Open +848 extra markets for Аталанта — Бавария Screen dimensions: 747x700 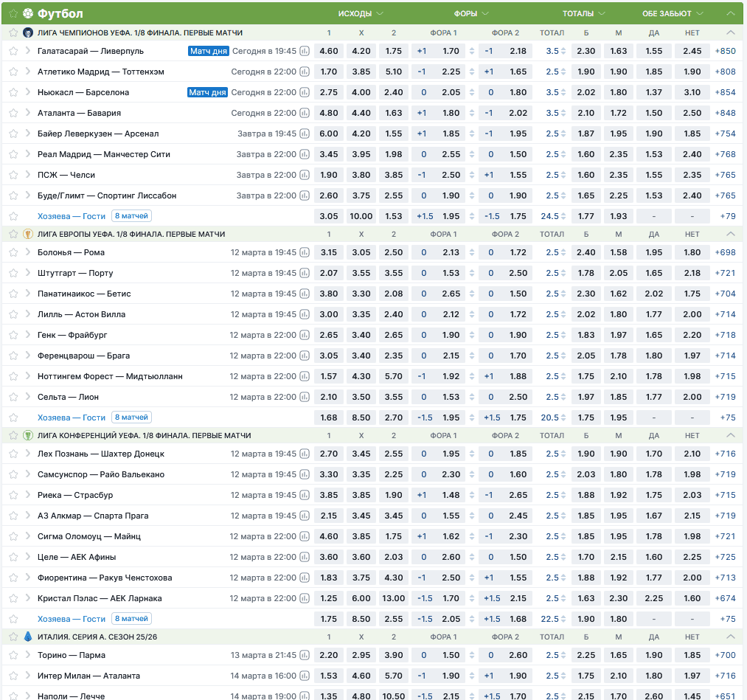725,113
